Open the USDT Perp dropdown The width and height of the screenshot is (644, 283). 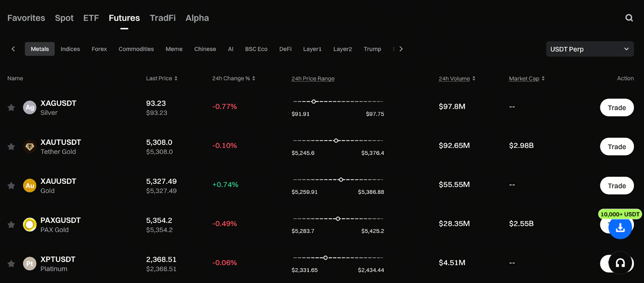coord(590,49)
